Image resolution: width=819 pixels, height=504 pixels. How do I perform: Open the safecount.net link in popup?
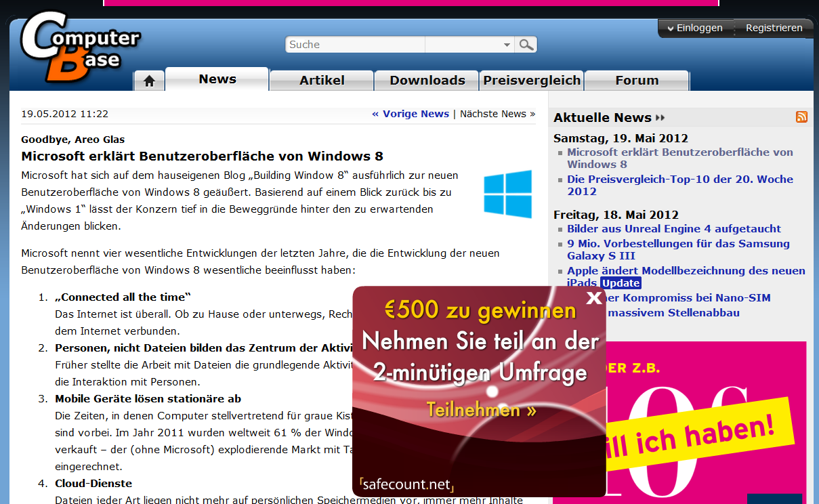(406, 484)
